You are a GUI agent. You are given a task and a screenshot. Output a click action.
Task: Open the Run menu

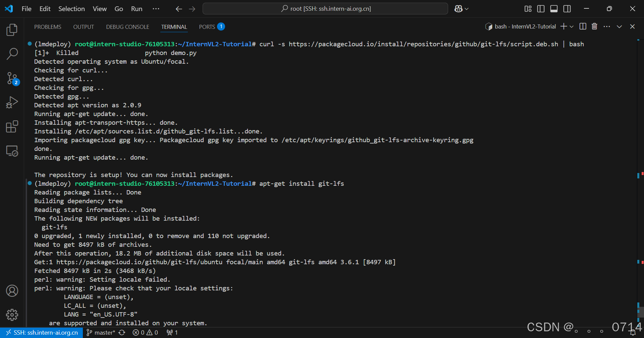point(137,9)
